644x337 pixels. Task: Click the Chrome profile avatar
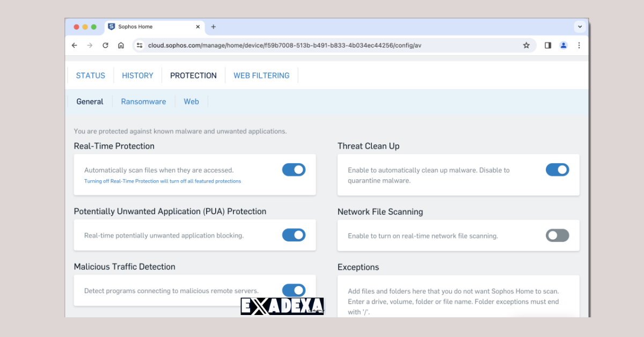(x=563, y=45)
